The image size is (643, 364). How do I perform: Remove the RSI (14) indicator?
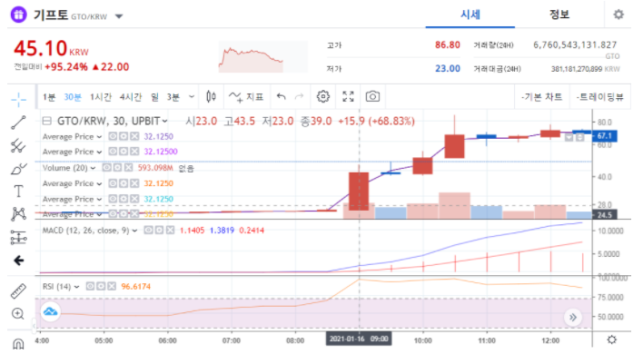tap(112, 286)
